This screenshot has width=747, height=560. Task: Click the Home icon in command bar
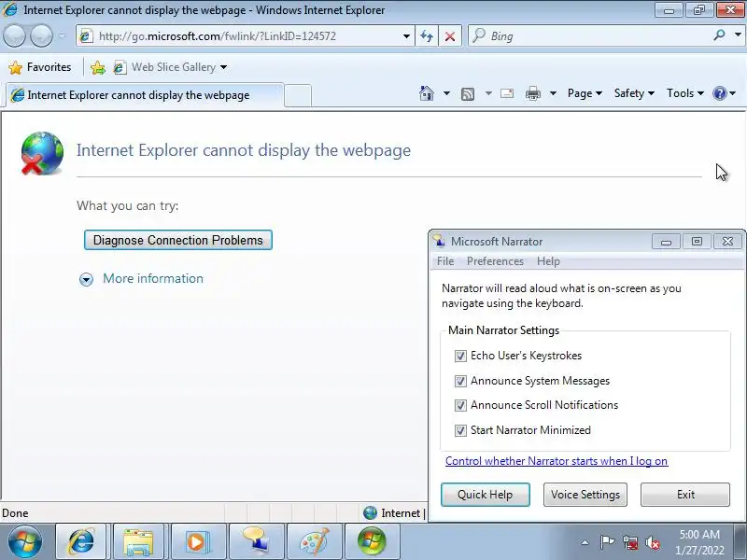tap(427, 93)
